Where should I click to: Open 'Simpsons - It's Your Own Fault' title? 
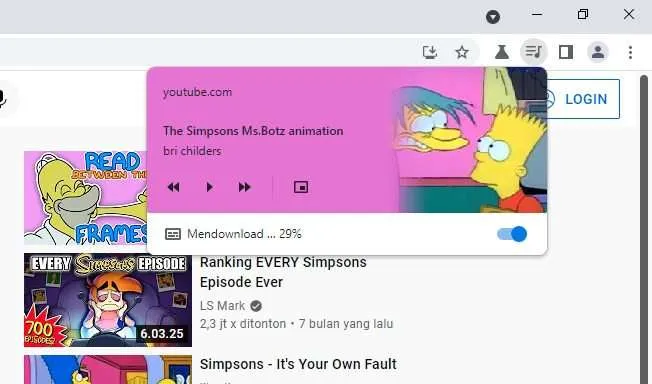pos(298,364)
